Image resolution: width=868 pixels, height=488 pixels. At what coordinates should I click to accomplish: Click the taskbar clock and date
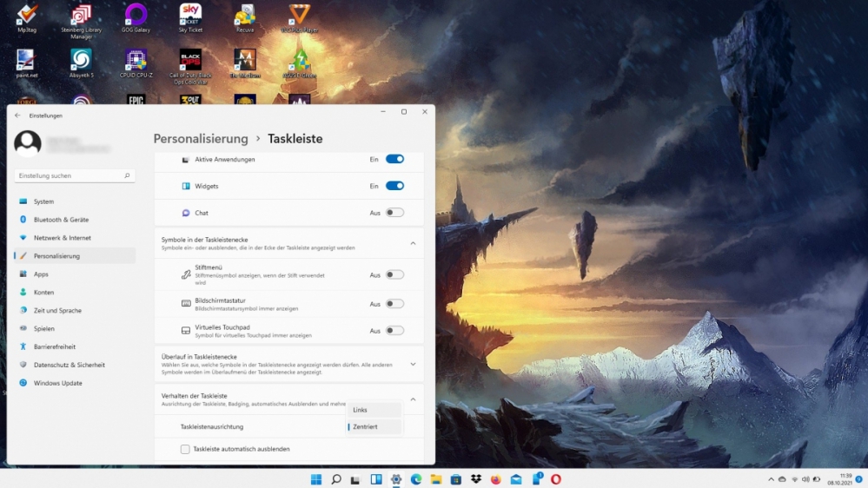[840, 479]
